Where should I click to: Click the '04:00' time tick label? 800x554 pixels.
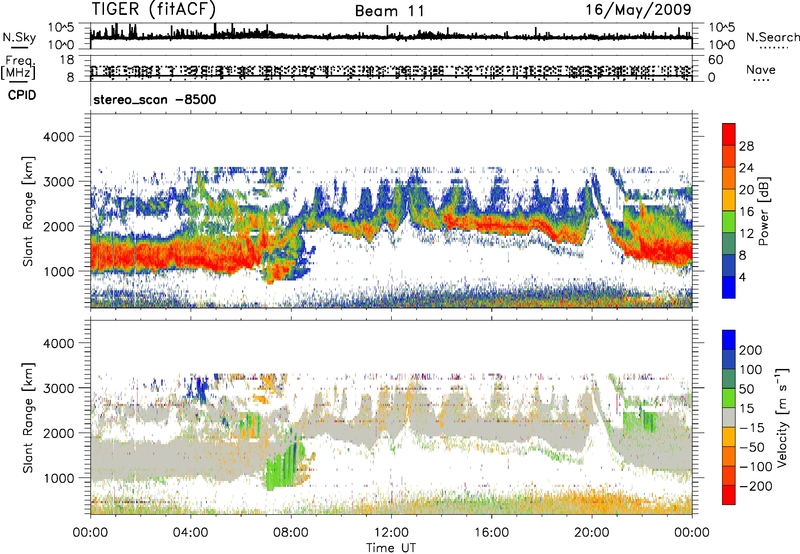(191, 533)
